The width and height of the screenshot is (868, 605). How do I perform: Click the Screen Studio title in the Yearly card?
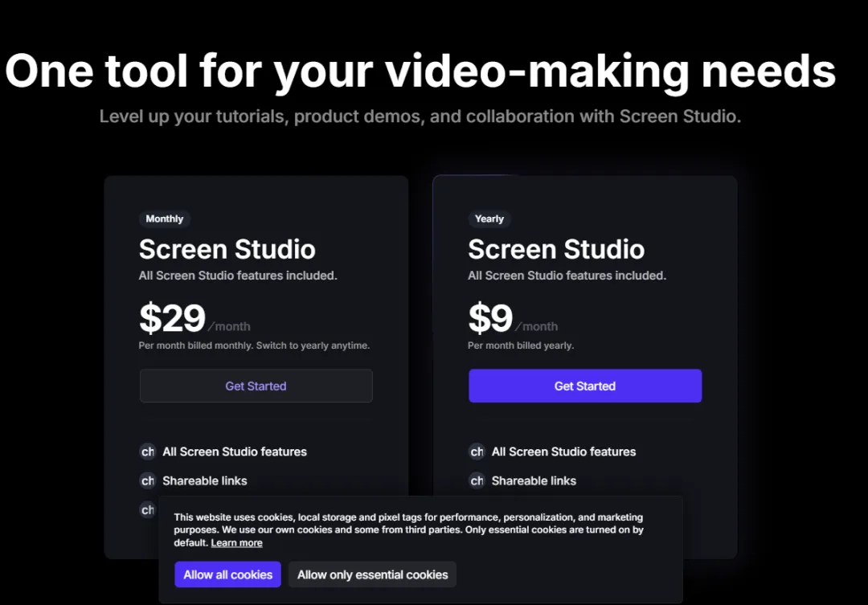pyautogui.click(x=556, y=249)
